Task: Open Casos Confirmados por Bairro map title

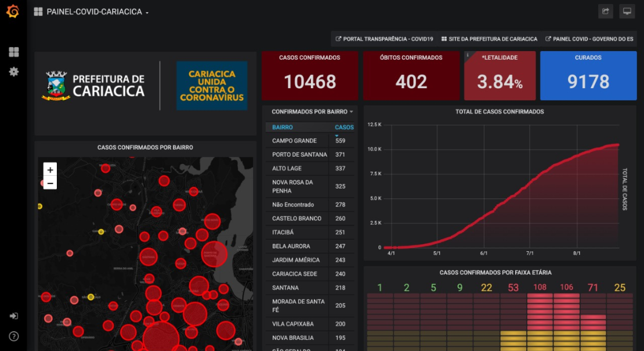Action: click(x=145, y=147)
